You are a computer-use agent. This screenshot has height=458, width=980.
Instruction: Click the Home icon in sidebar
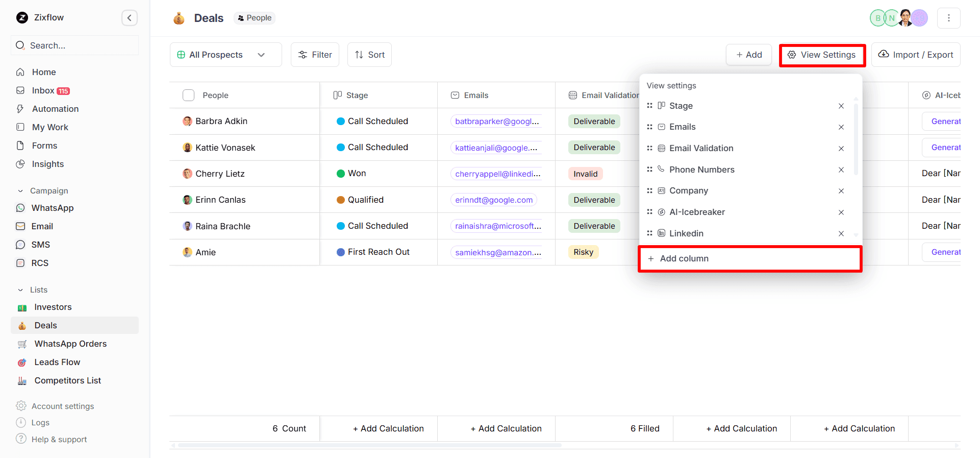tap(20, 72)
